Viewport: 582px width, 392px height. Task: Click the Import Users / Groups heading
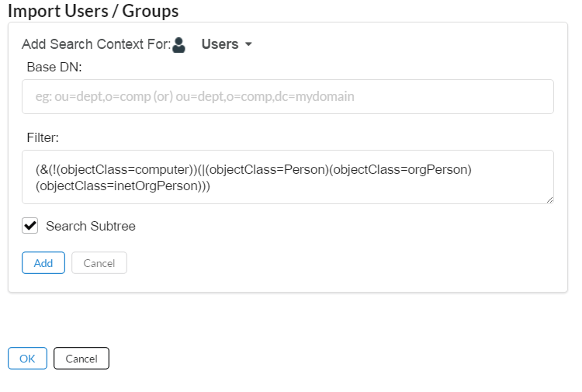[93, 11]
